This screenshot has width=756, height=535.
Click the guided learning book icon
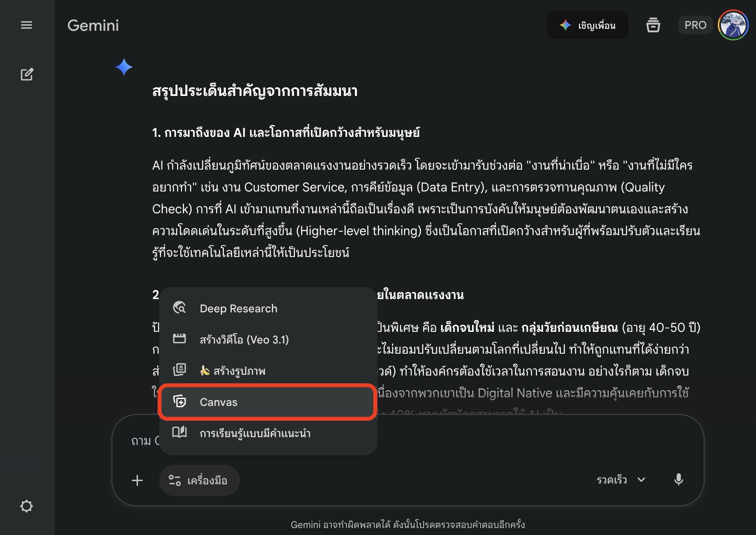(x=179, y=433)
